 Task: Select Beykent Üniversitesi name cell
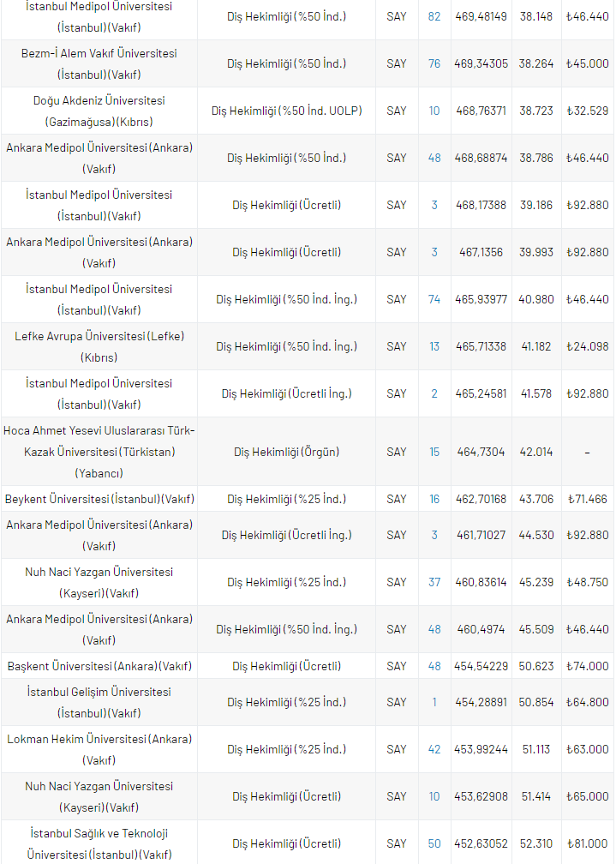pyautogui.click(x=99, y=499)
